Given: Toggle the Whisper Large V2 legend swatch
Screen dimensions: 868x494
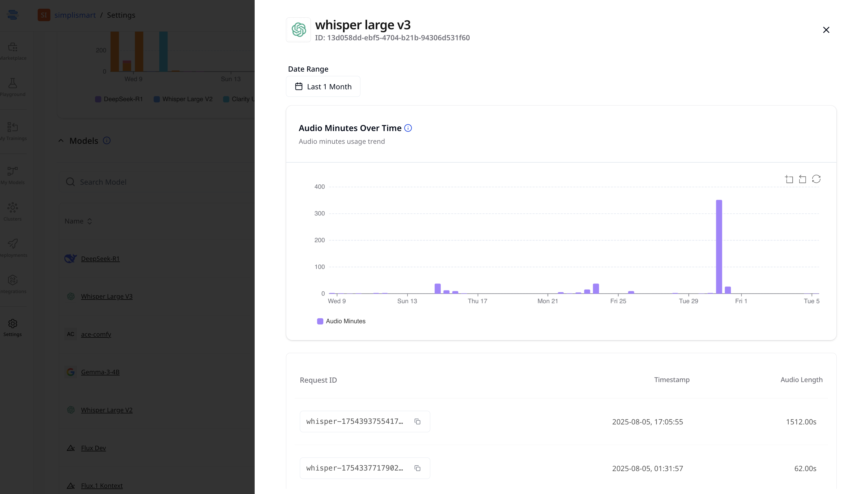Looking at the screenshot, I should [157, 99].
